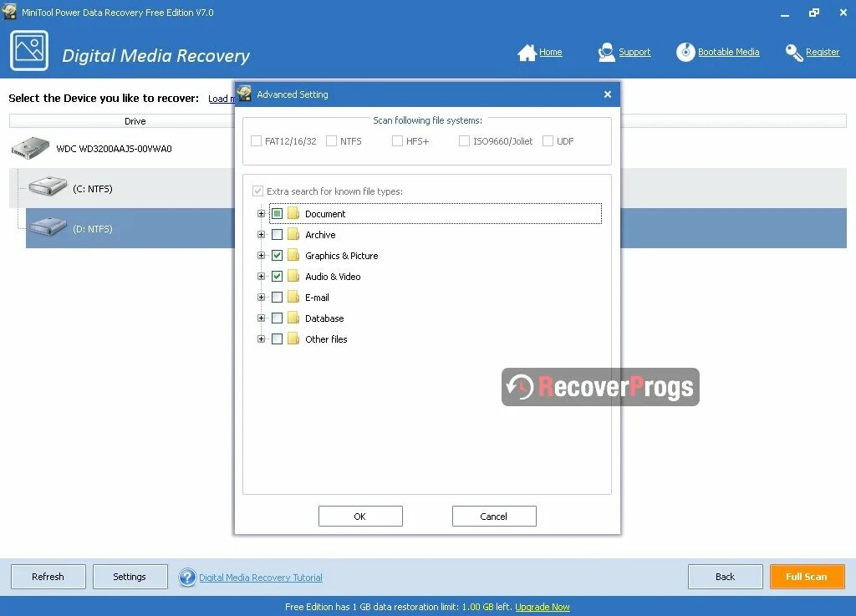Viewport: 856px width, 616px height.
Task: Click the Archive folder icon
Action: click(x=293, y=235)
